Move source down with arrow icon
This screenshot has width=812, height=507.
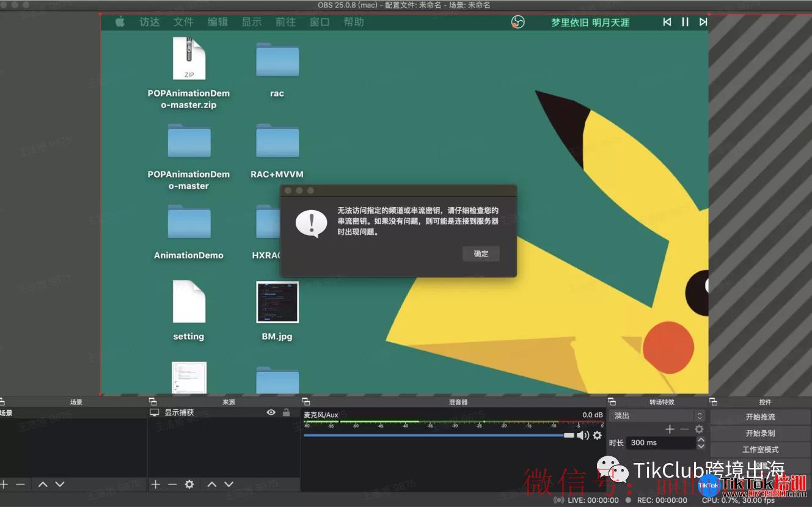(x=229, y=484)
